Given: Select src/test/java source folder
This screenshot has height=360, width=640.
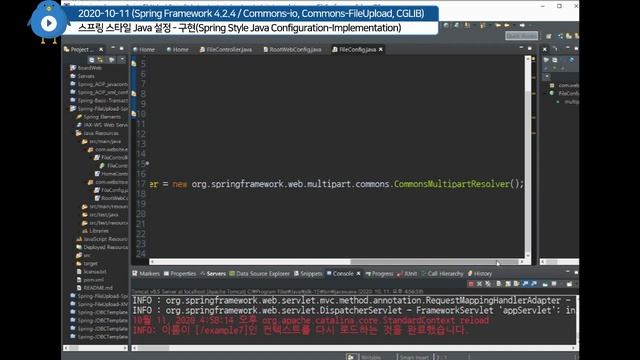Looking at the screenshot, I should click(100, 215).
